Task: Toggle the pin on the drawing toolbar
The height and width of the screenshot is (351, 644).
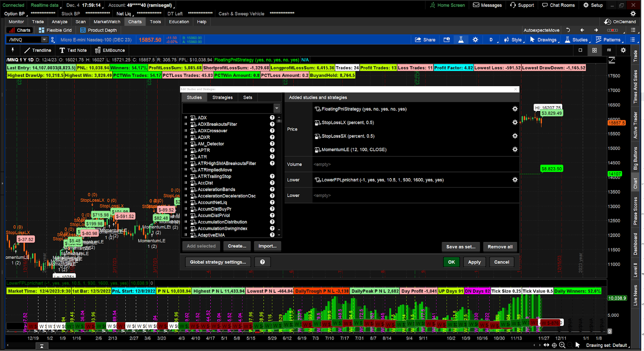Action: [x=12, y=50]
